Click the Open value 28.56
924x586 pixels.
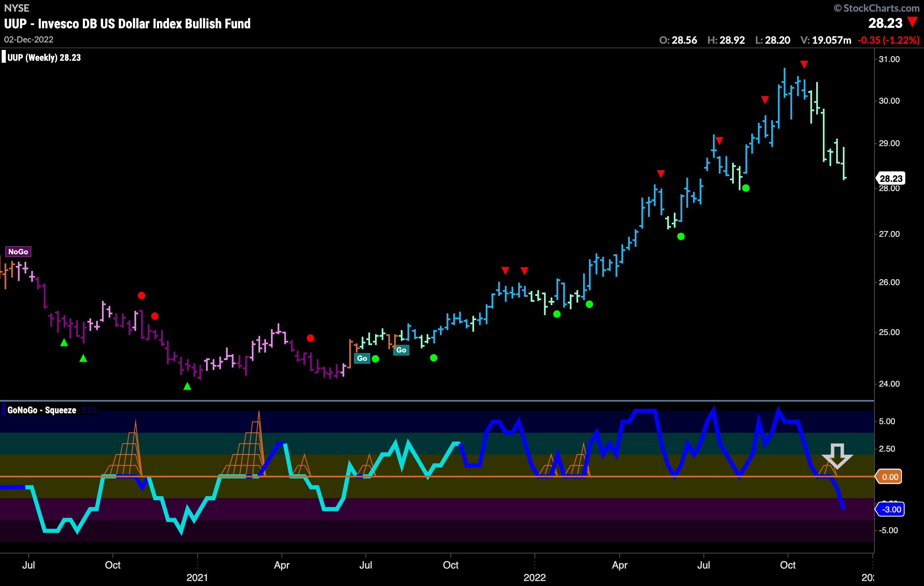[x=684, y=40]
